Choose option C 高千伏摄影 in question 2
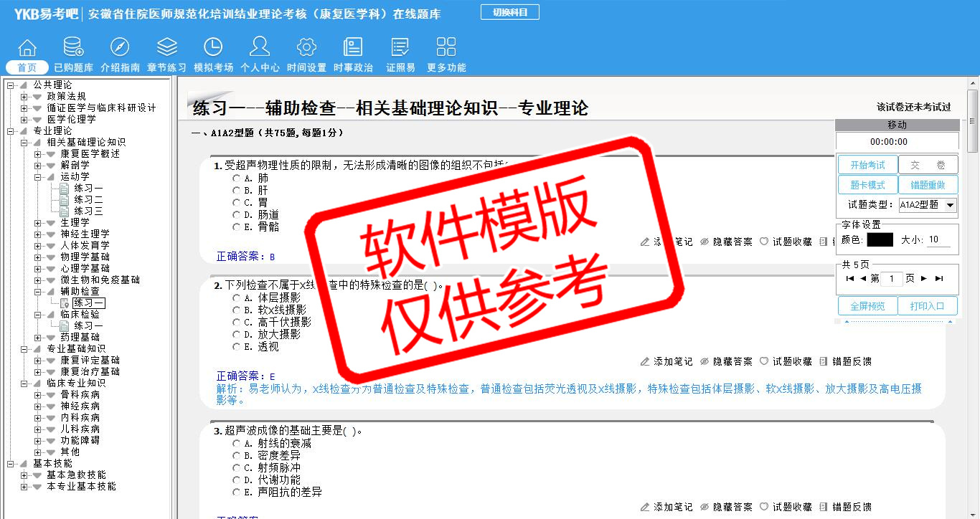This screenshot has width=980, height=519. pos(237,322)
